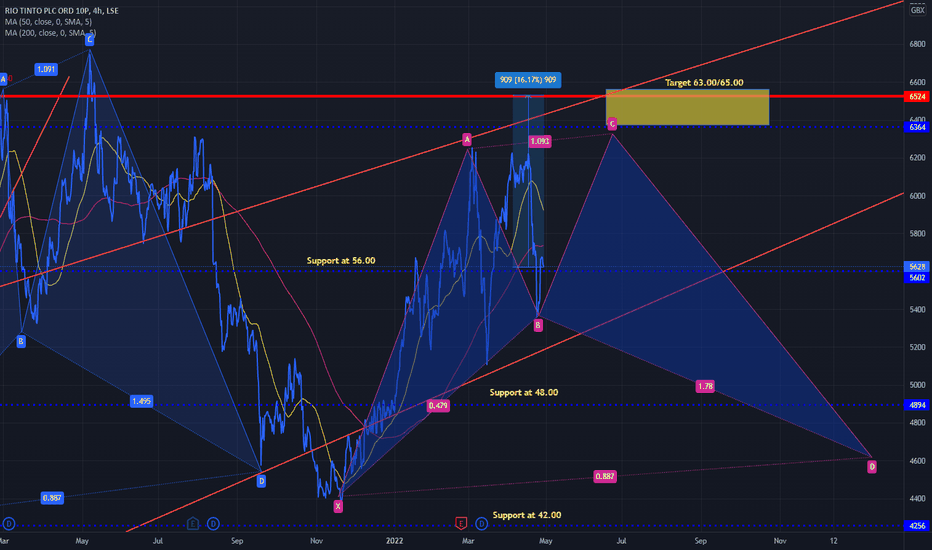Select the pink A pattern point
932x550 pixels.
pyautogui.click(x=467, y=140)
